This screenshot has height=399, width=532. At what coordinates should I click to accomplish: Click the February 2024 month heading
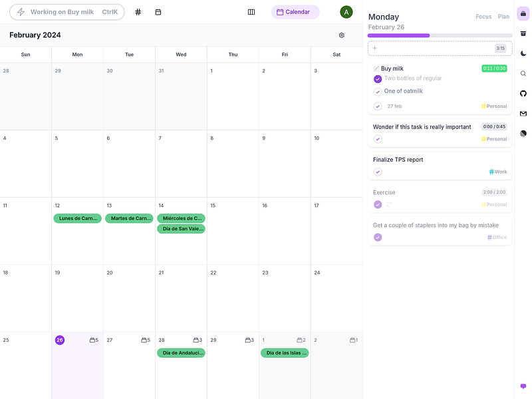tap(35, 35)
